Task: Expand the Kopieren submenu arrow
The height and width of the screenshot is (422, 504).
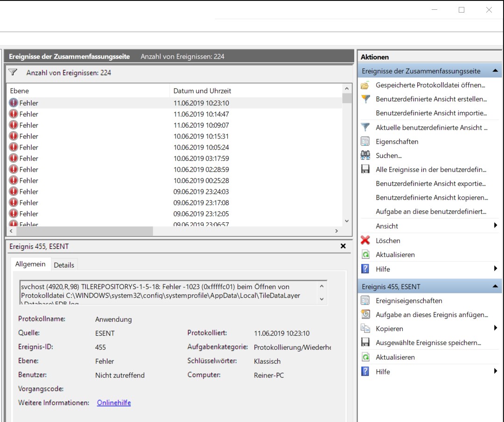Action: click(495, 328)
